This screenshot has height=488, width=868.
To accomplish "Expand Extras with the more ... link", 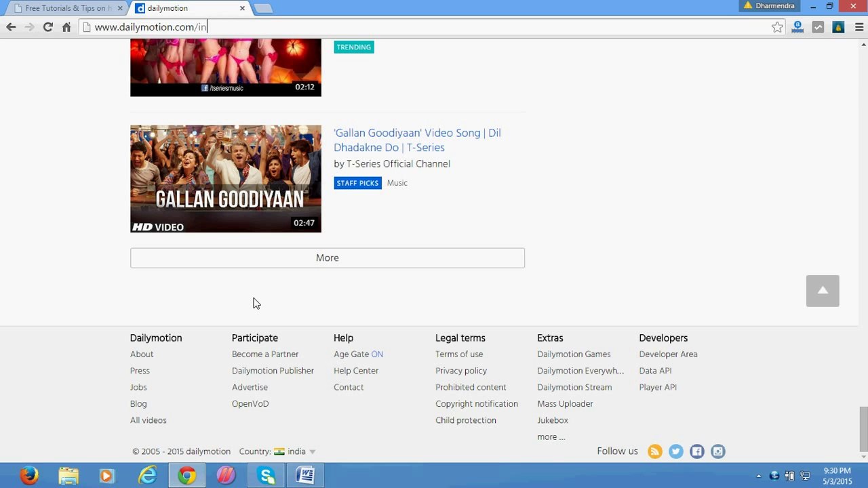I will tap(551, 437).
